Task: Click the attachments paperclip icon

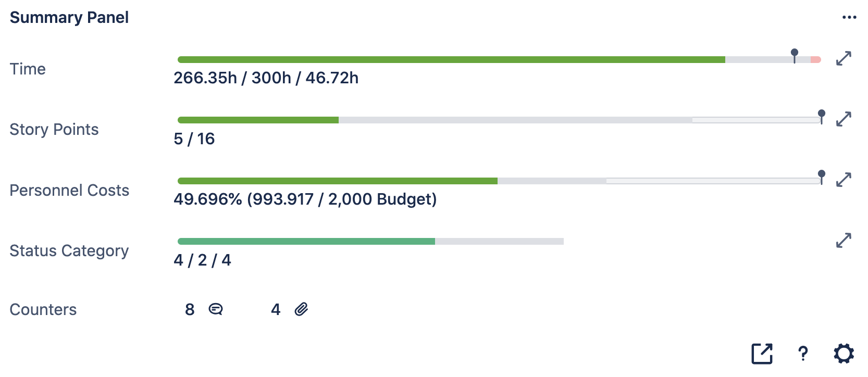Action: (301, 309)
